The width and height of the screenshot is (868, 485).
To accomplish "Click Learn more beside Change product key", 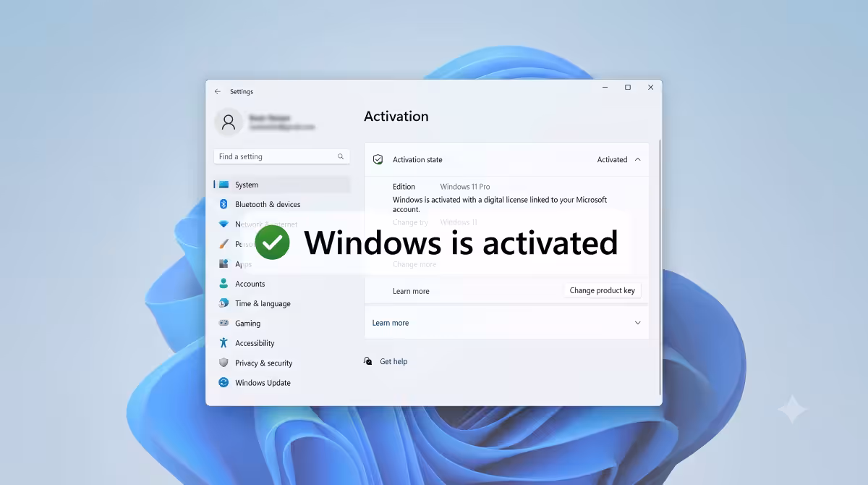I will pos(411,291).
